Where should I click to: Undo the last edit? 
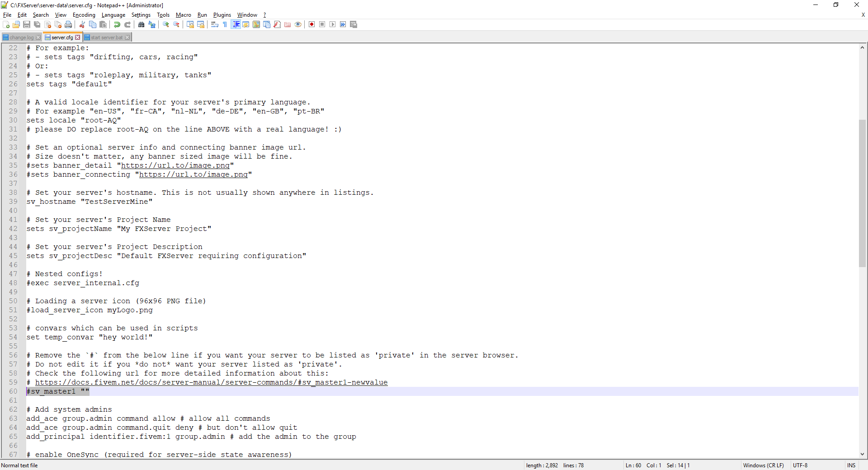pos(117,25)
